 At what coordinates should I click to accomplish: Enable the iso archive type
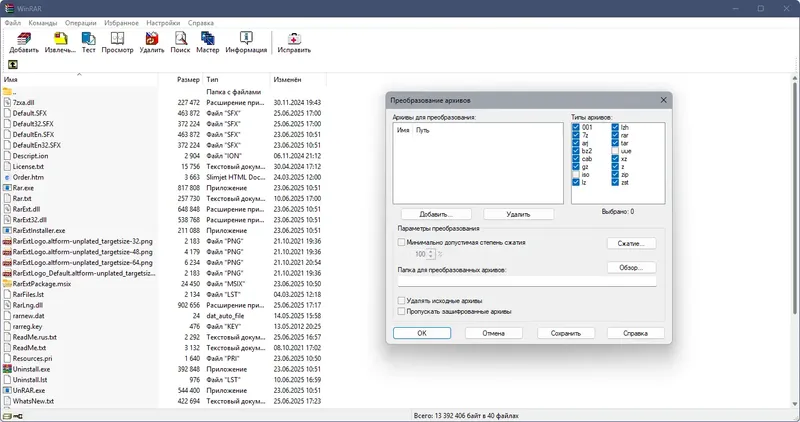pos(576,175)
